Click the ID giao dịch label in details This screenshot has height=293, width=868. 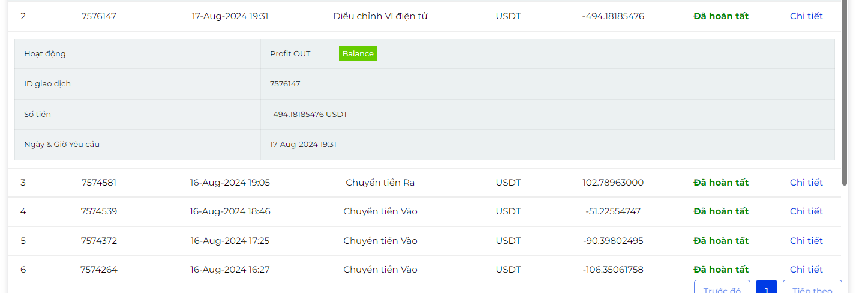[47, 84]
